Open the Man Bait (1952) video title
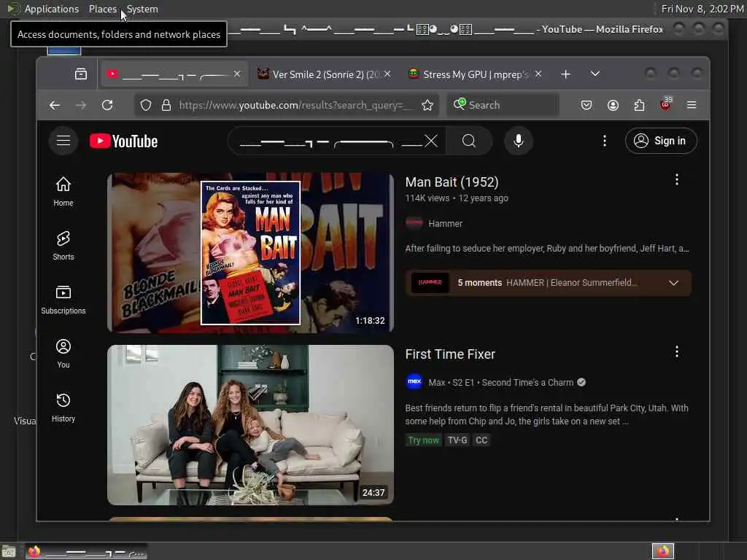The width and height of the screenshot is (747, 560). point(452,182)
